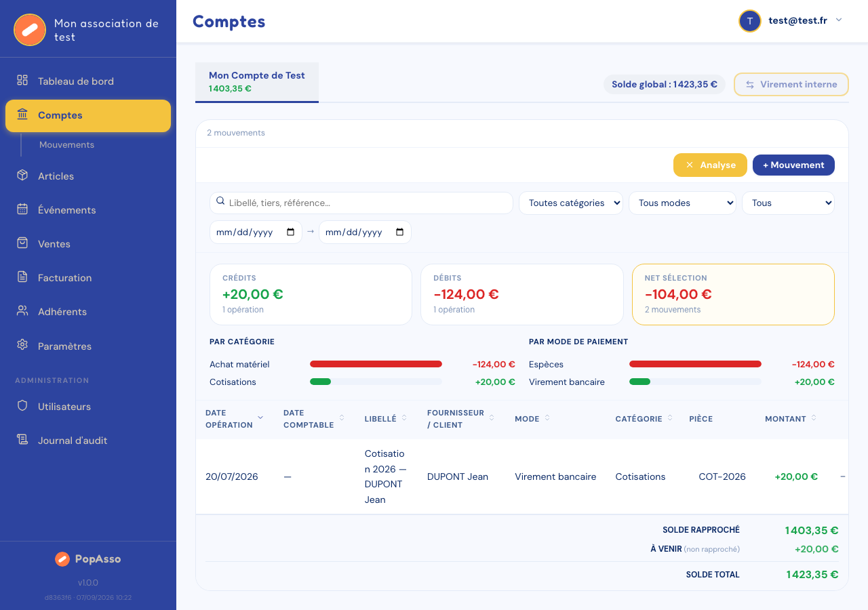Click the Utilisateurs shield icon
Image resolution: width=868 pixels, height=610 pixels.
click(x=22, y=406)
